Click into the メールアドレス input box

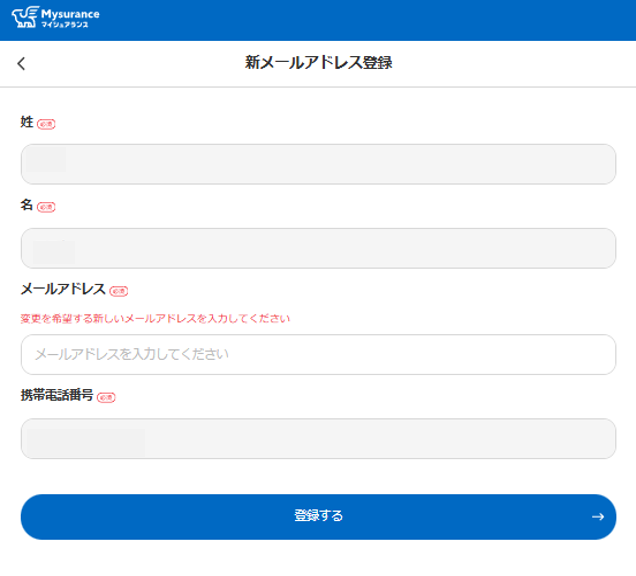click(318, 354)
